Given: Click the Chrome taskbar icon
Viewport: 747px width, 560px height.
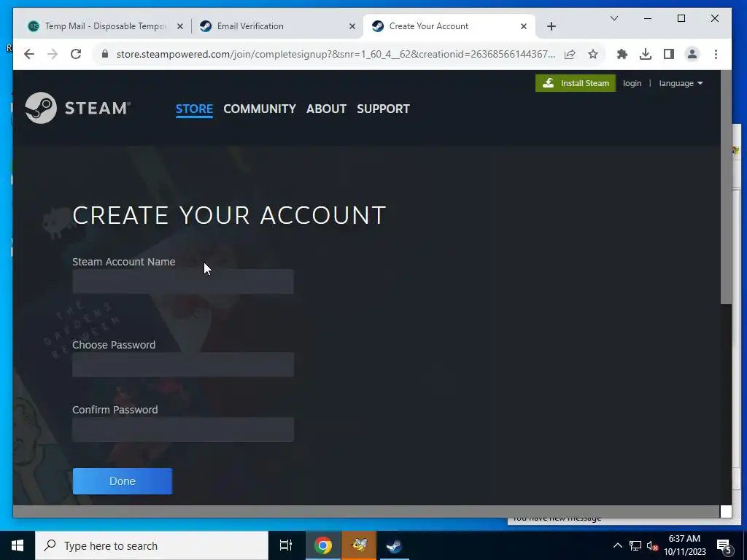Looking at the screenshot, I should click(x=323, y=545).
